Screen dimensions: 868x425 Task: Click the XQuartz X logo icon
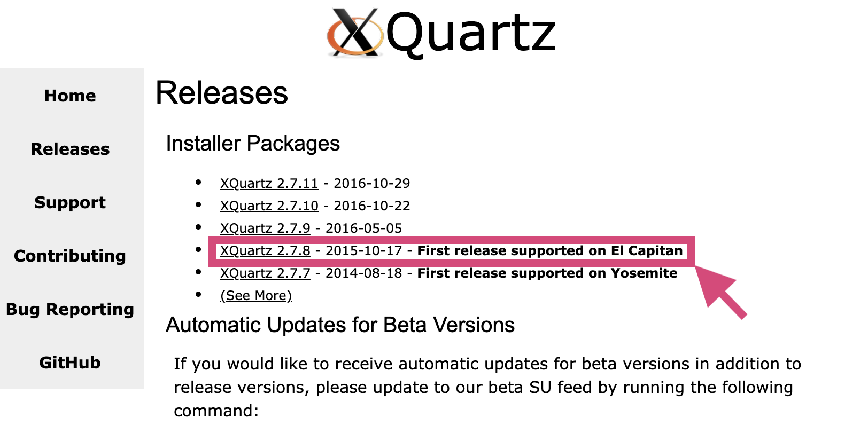tap(355, 32)
